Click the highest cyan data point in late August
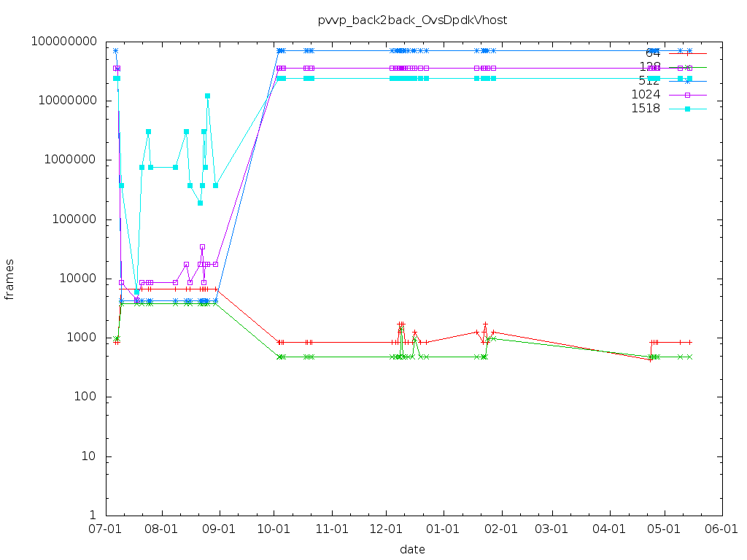747x560 pixels. (207, 96)
